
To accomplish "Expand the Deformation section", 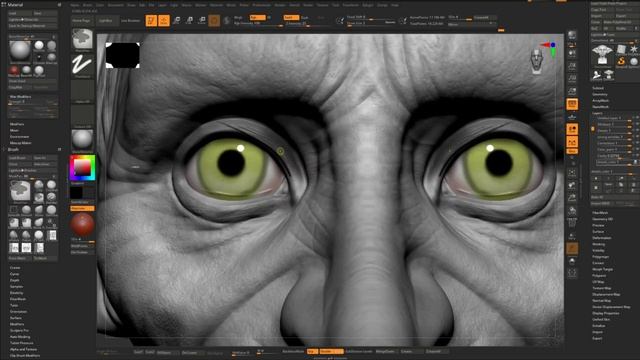I will coord(602,238).
